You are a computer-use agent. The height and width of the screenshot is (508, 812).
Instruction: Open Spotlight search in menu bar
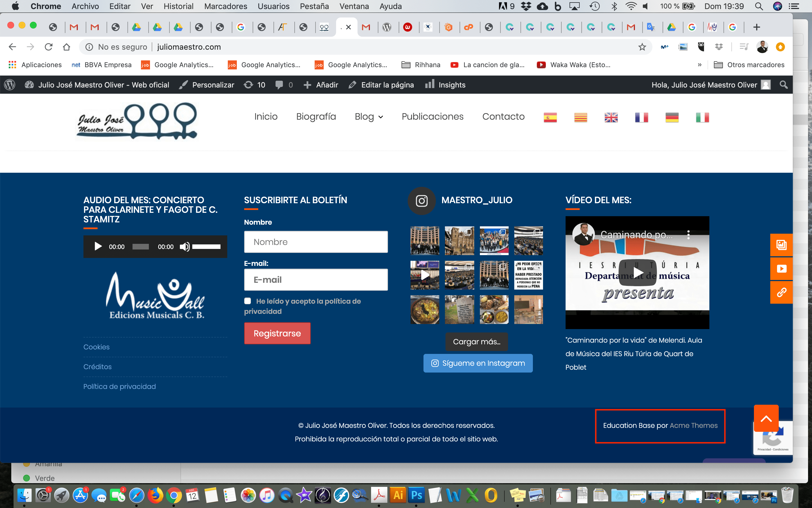[x=759, y=6]
